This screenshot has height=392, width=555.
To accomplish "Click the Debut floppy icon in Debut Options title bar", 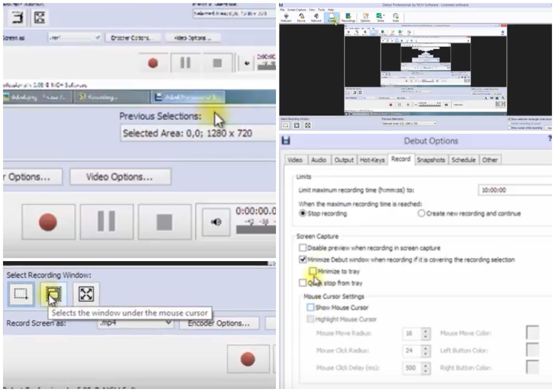I will click(286, 140).
